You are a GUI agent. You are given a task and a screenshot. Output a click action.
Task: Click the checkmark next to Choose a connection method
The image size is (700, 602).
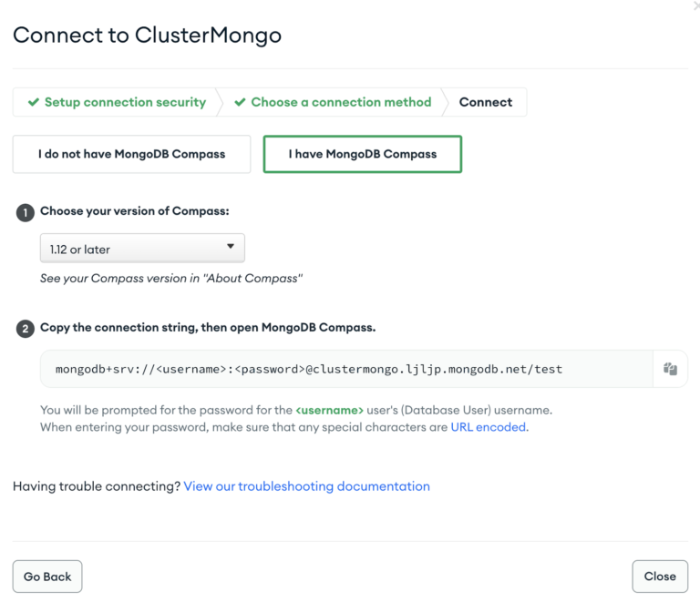pos(240,103)
